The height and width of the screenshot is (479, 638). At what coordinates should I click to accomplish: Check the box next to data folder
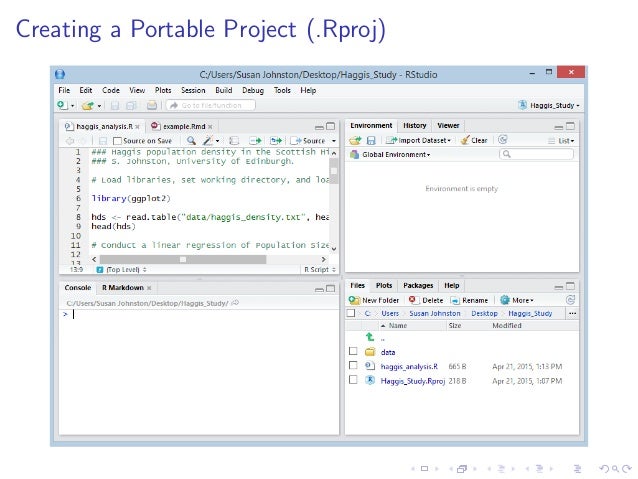pyautogui.click(x=353, y=351)
